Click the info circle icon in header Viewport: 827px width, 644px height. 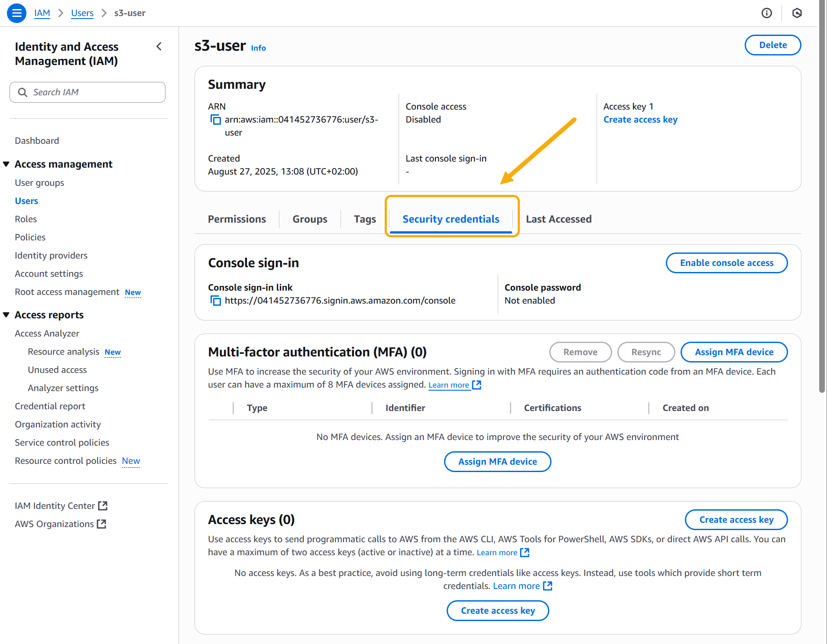click(766, 13)
